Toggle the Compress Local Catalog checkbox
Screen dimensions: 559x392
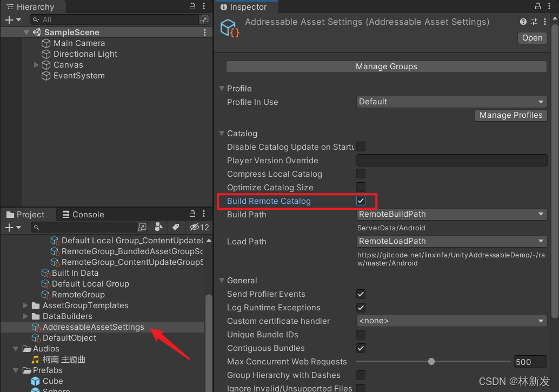click(x=361, y=174)
